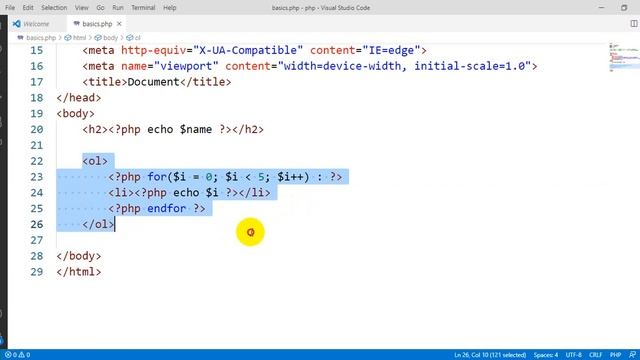Click line number 27 in gutter
This screenshot has width=640, height=360.
[x=36, y=240]
